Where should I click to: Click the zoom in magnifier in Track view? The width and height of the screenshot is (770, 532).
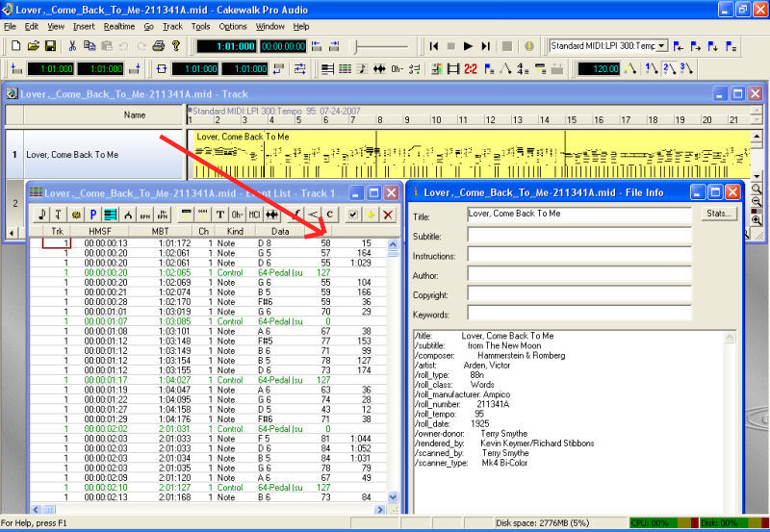point(757,220)
